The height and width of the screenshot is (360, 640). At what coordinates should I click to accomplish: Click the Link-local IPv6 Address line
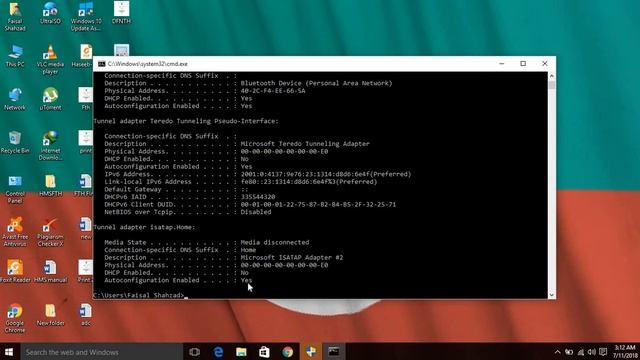(241, 182)
